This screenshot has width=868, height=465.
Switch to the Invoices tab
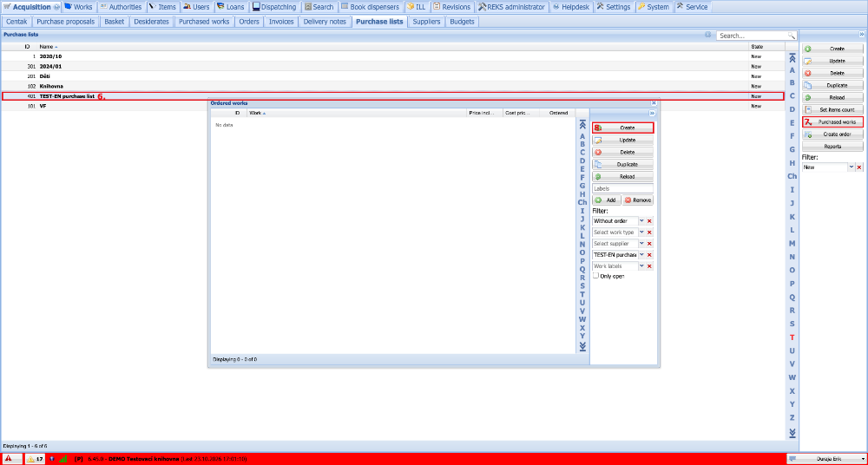coord(281,22)
